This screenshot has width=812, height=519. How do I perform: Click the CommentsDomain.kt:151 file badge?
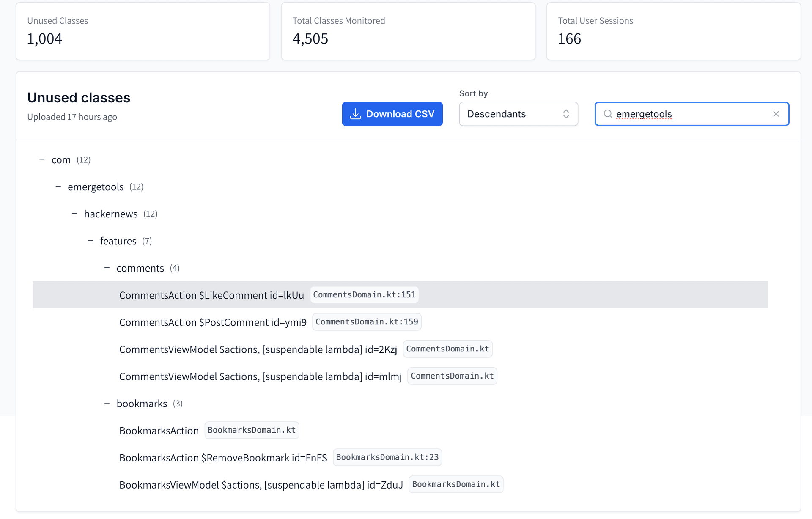(364, 294)
